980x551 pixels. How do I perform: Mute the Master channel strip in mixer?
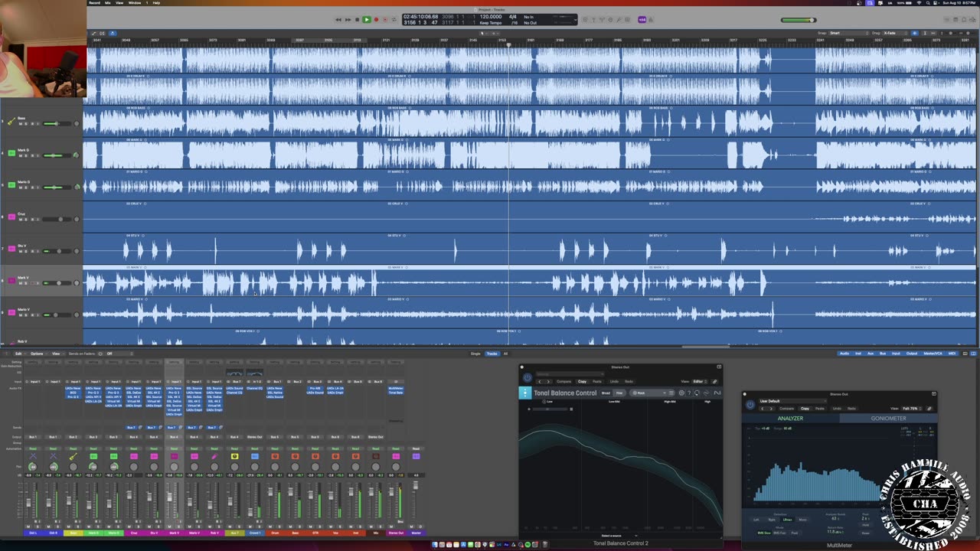(411, 527)
